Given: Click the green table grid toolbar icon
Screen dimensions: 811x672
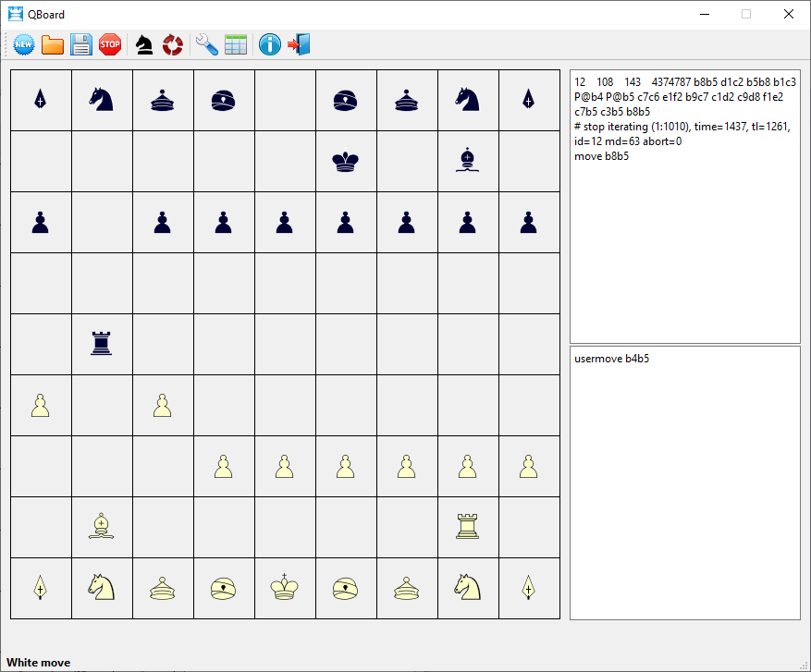Looking at the screenshot, I should pyautogui.click(x=236, y=44).
